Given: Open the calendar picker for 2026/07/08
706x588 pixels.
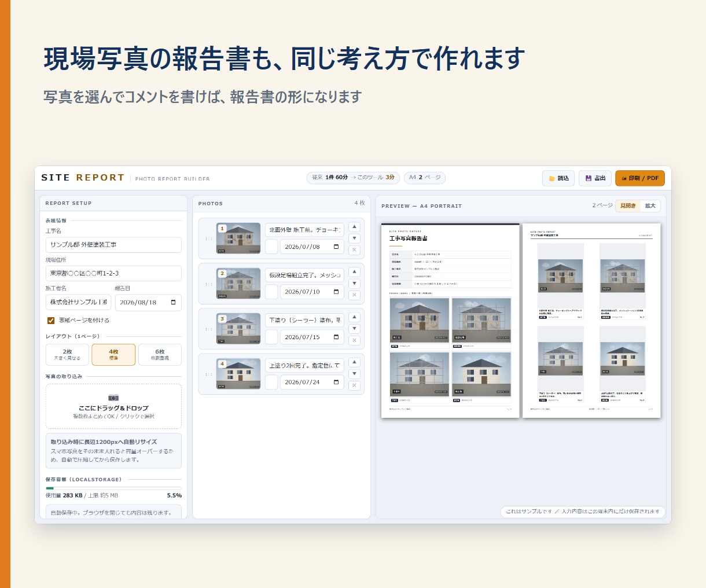Looking at the screenshot, I should [x=336, y=247].
